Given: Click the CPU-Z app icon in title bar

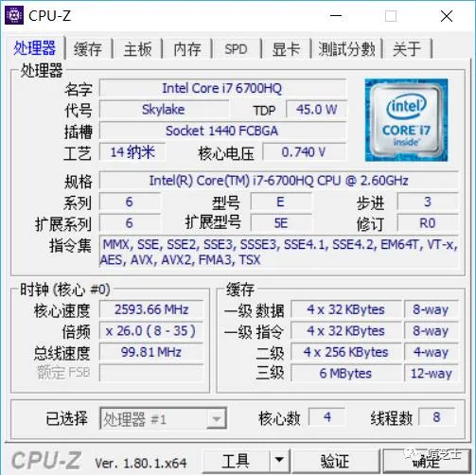Looking at the screenshot, I should click(14, 15).
